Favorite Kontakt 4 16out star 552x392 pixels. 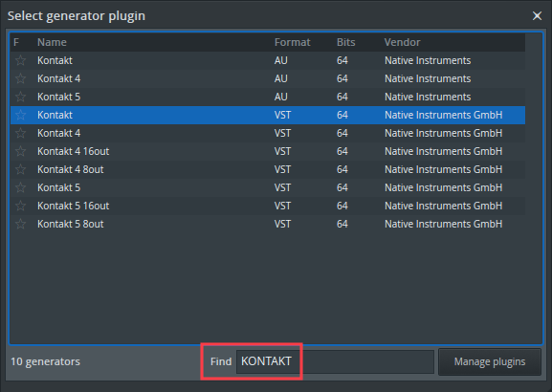pos(20,151)
